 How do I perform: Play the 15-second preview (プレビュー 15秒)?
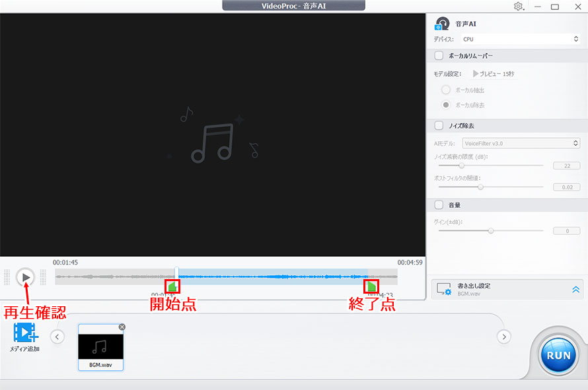click(494, 74)
